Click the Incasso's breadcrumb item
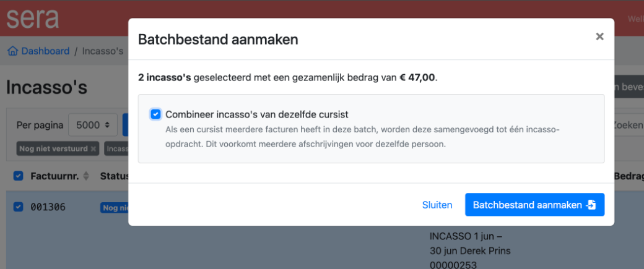Image resolution: width=644 pixels, height=269 pixels. pos(103,51)
